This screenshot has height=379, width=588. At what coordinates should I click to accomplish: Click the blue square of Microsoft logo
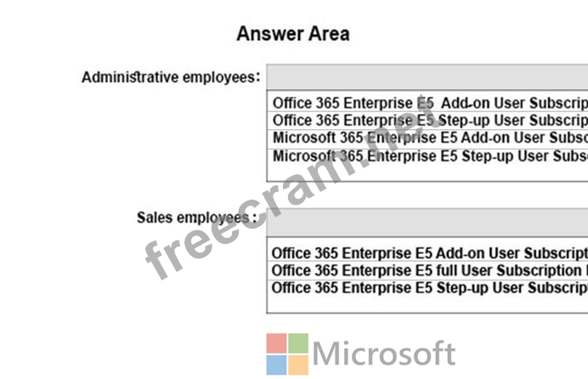276,365
